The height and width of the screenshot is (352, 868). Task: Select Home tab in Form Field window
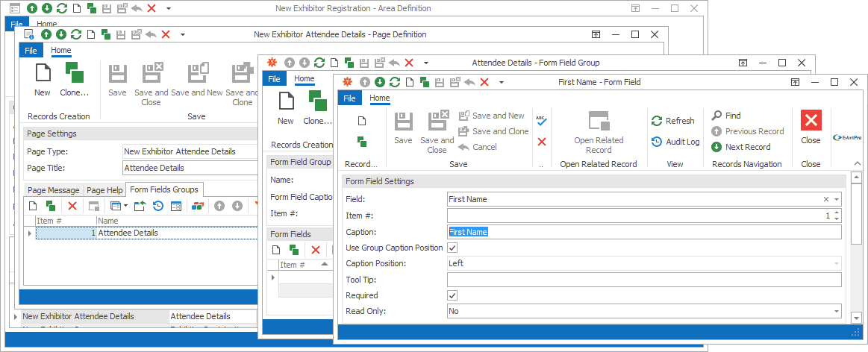click(379, 98)
